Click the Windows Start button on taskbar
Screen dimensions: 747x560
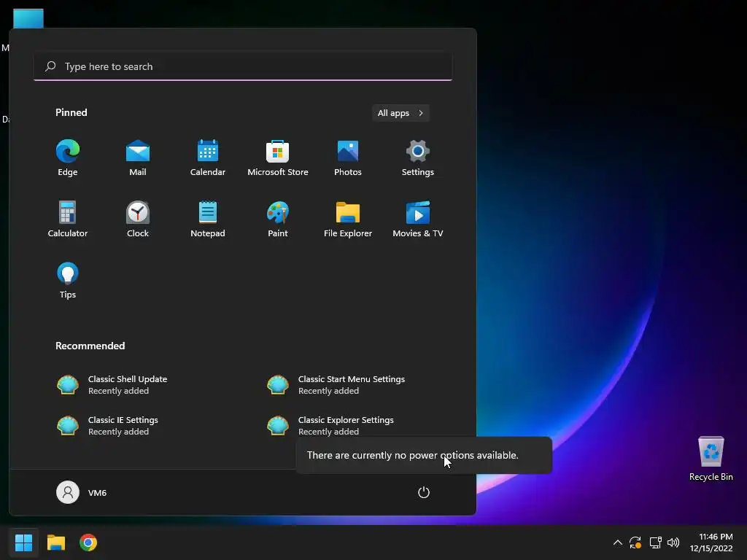(23, 542)
